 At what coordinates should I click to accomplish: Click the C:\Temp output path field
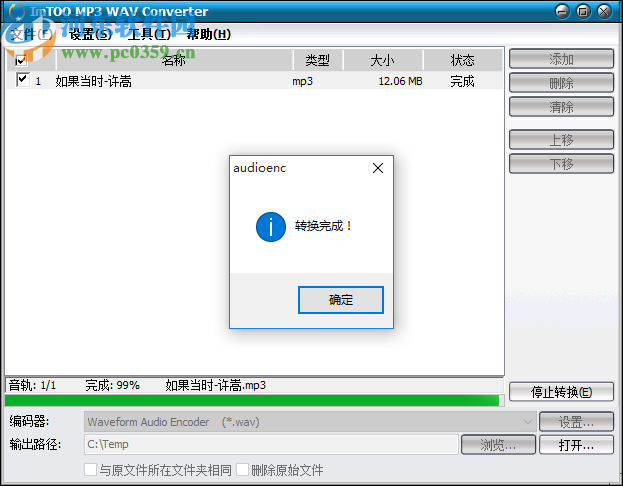click(x=271, y=444)
